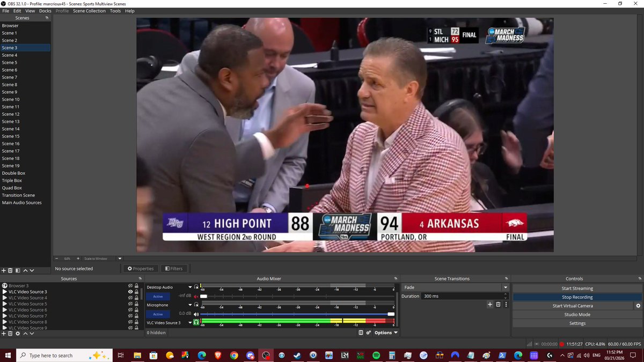
Task: Lock VLC Video Source 3
Action: [x=136, y=292]
